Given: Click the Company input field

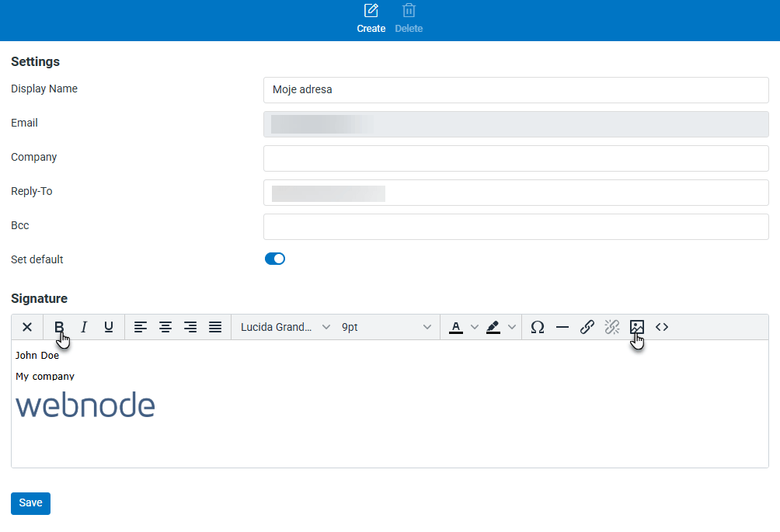Looking at the screenshot, I should click(x=516, y=158).
